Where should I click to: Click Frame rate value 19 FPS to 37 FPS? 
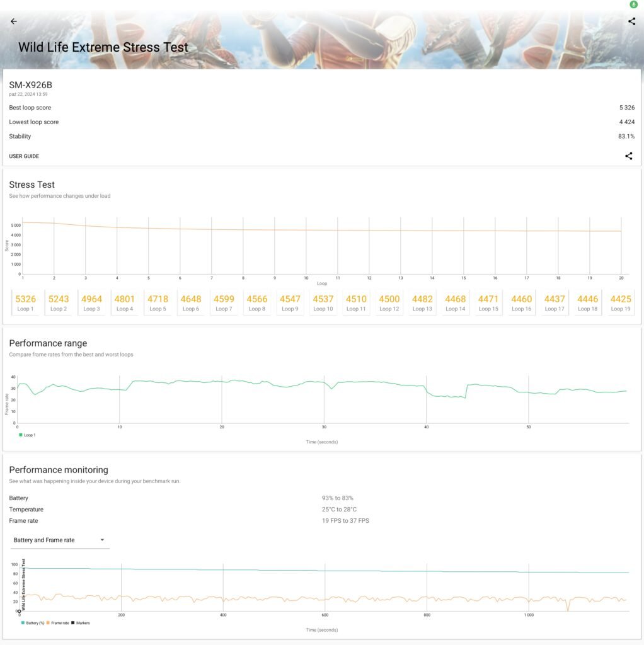click(345, 521)
